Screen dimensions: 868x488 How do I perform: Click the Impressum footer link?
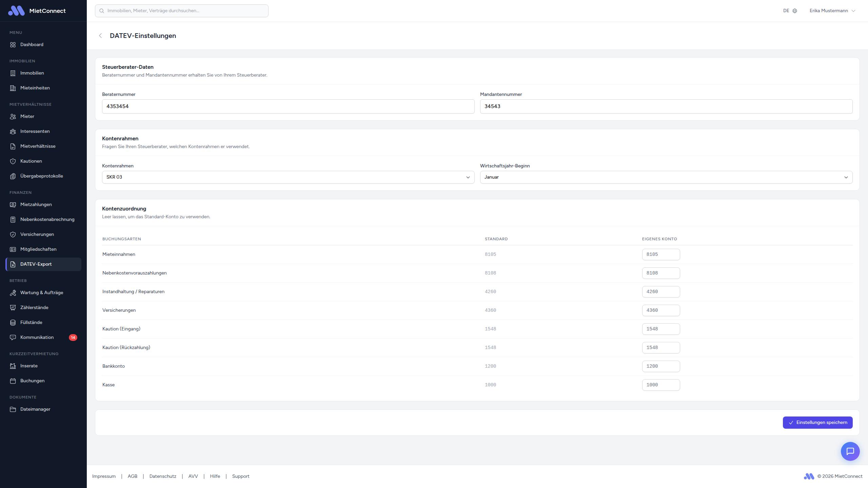104,476
